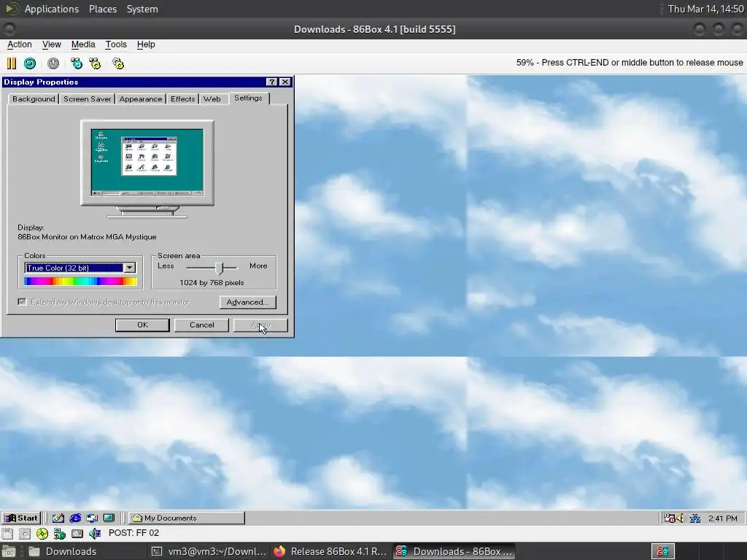Click My Documents taskbar button
The height and width of the screenshot is (560, 747).
186,518
